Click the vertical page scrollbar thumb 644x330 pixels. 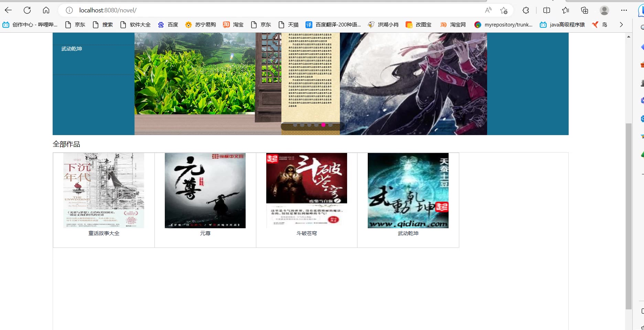pyautogui.click(x=629, y=216)
